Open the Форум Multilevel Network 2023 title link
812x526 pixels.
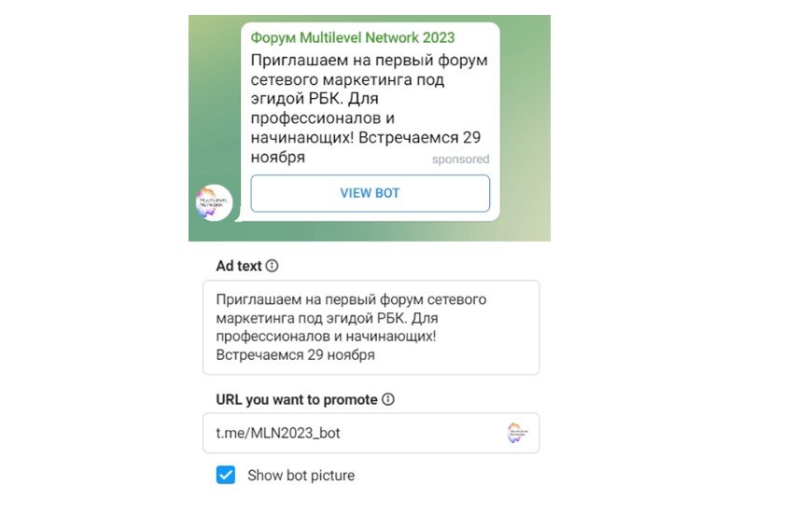click(x=352, y=37)
